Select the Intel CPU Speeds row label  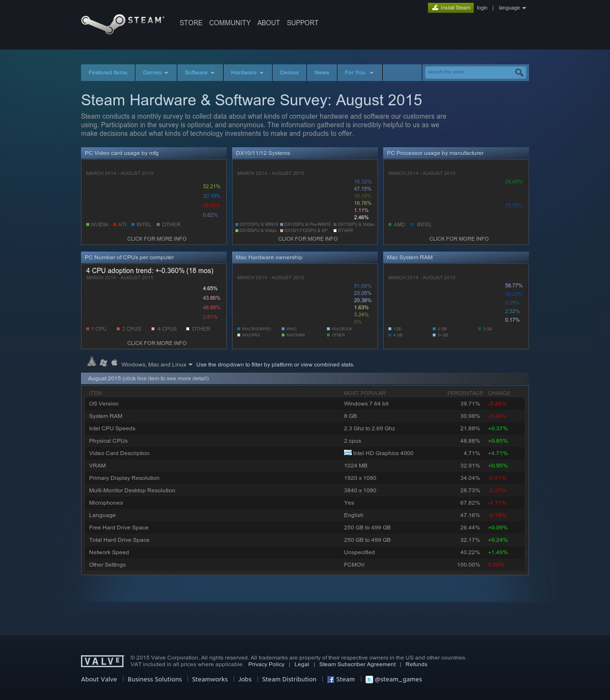[112, 428]
